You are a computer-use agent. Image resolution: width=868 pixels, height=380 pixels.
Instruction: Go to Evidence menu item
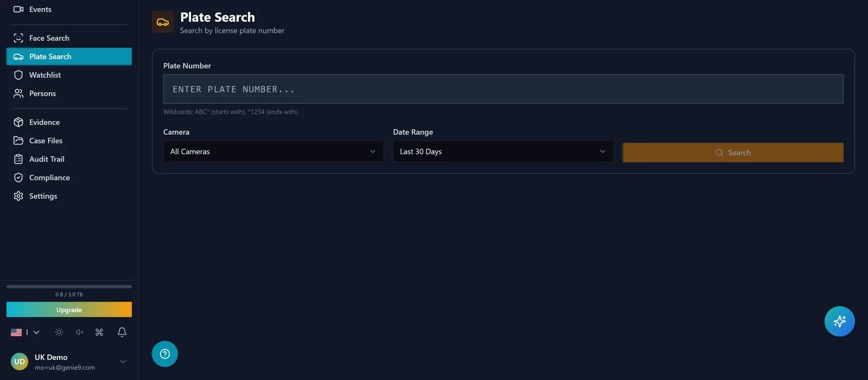tap(69, 122)
